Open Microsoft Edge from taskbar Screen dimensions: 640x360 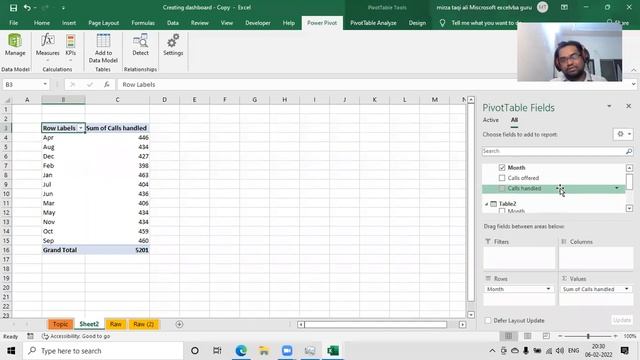click(x=241, y=351)
